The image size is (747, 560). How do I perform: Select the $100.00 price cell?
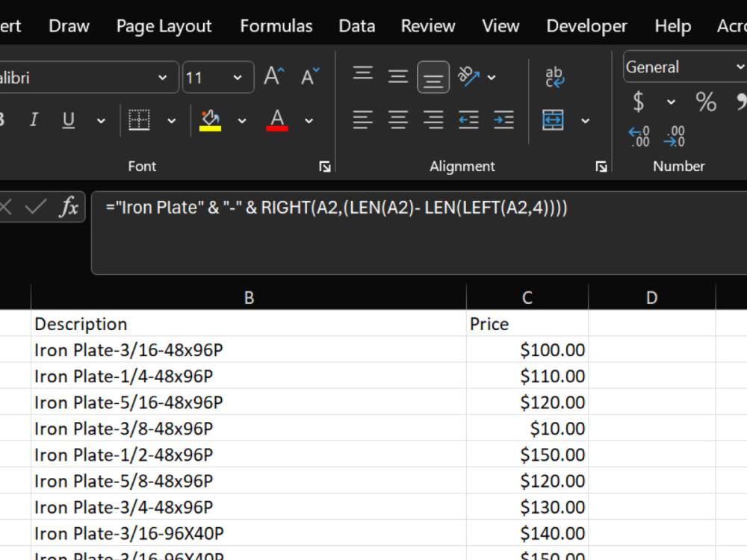pos(527,350)
